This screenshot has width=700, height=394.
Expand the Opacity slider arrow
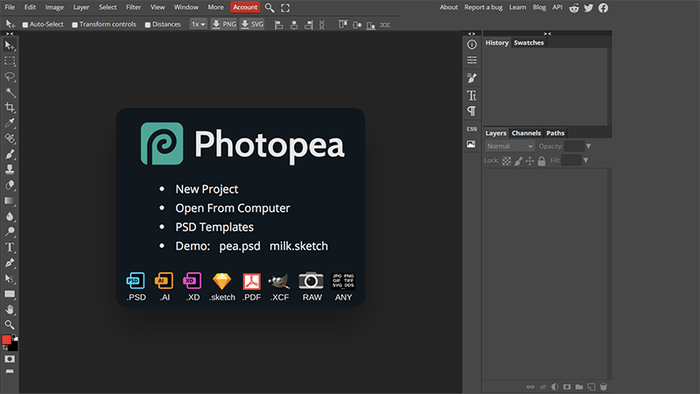(588, 146)
